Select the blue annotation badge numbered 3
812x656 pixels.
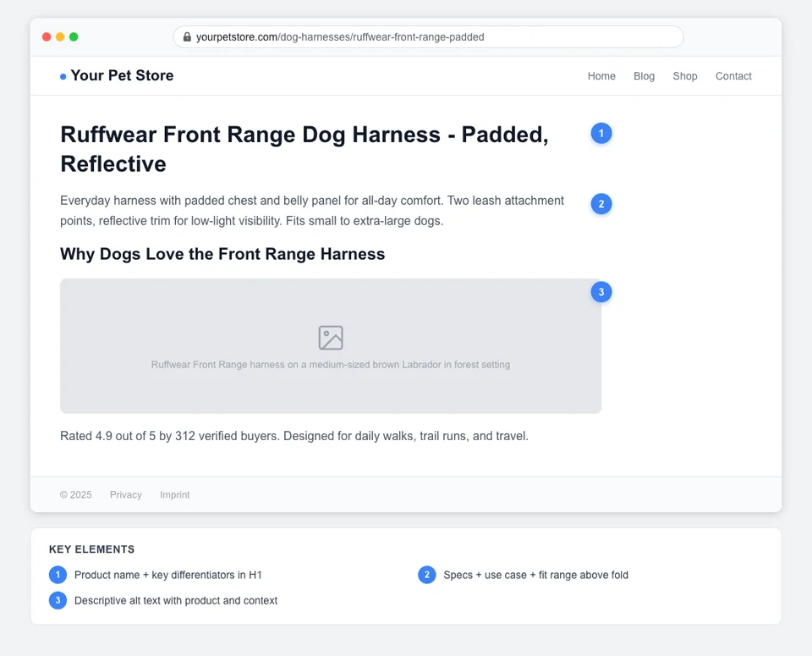(601, 291)
